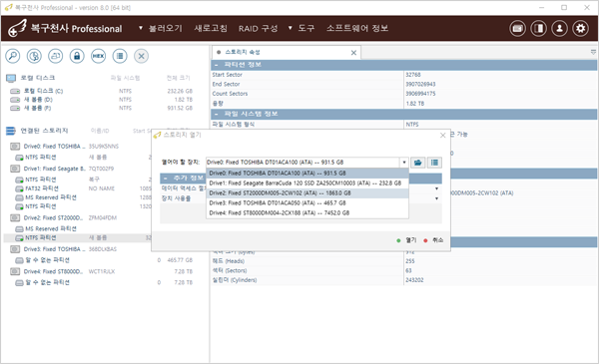
Task: Click the 새로고침 menu item
Action: pyautogui.click(x=211, y=28)
